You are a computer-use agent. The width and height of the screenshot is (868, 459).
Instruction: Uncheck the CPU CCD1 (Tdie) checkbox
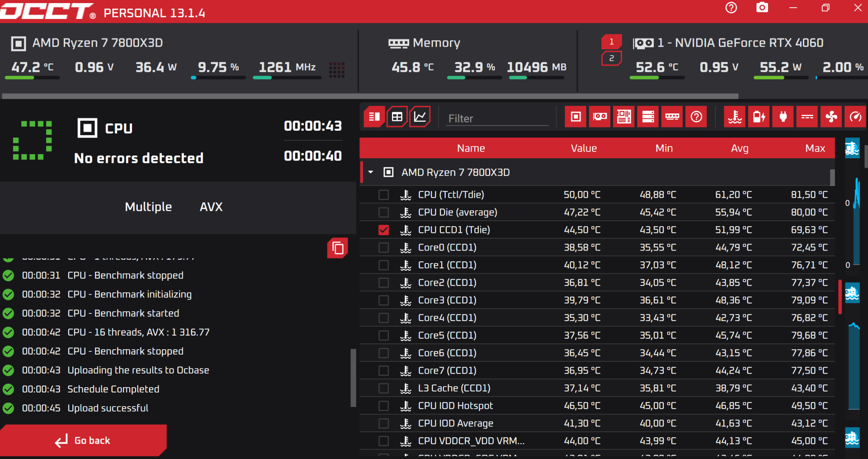(384, 230)
